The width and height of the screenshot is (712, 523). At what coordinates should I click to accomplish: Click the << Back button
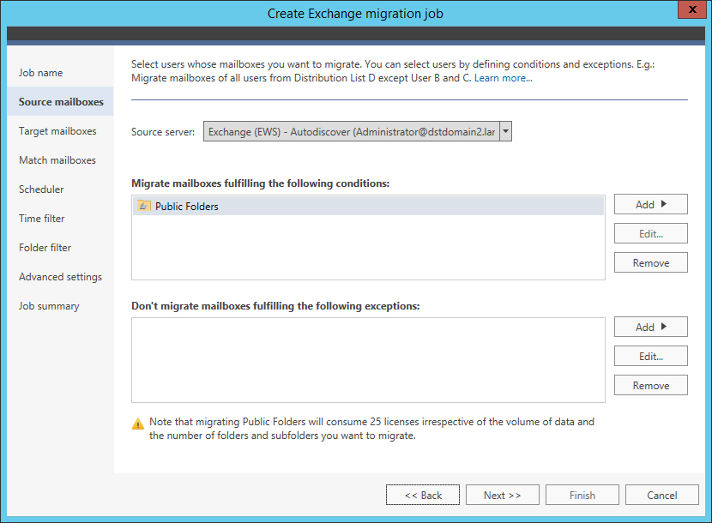[x=423, y=495]
